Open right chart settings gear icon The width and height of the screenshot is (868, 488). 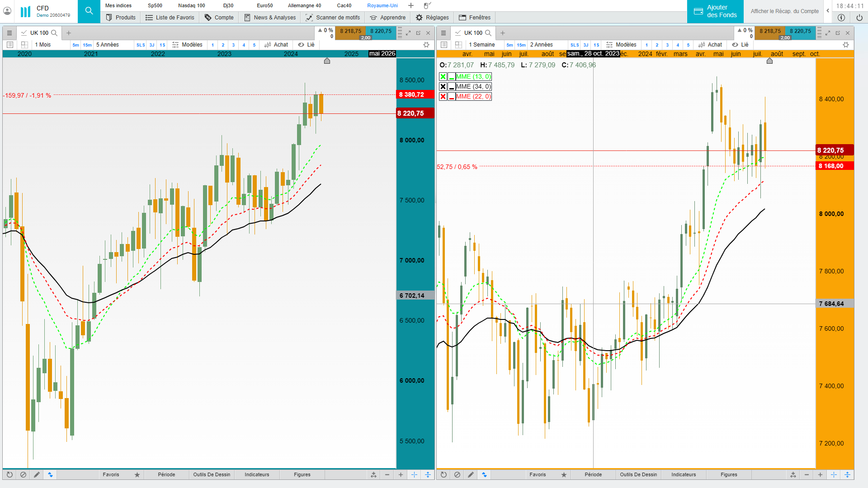coord(846,45)
